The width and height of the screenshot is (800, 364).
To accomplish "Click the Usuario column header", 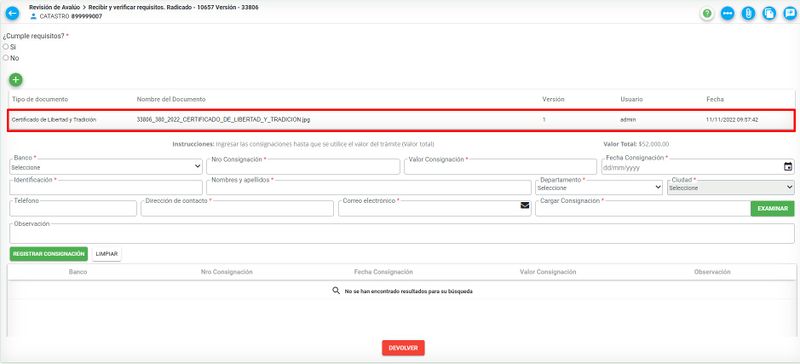I will pyautogui.click(x=632, y=99).
